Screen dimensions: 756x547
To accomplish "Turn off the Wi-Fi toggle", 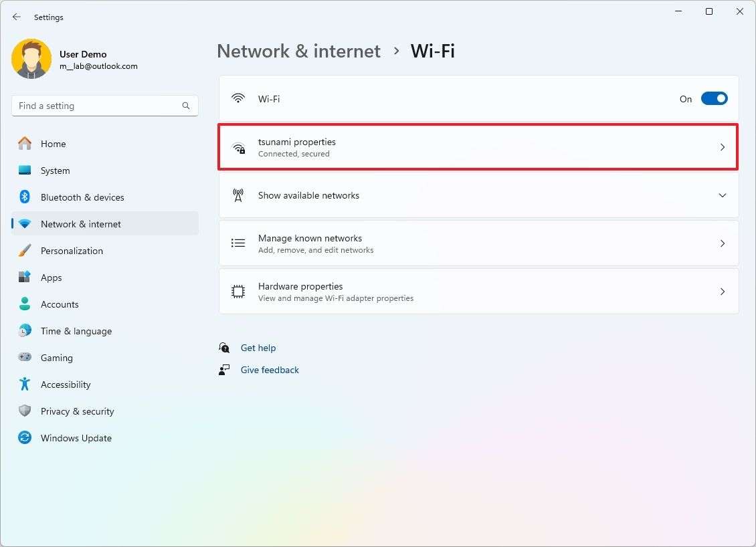I will (x=714, y=98).
